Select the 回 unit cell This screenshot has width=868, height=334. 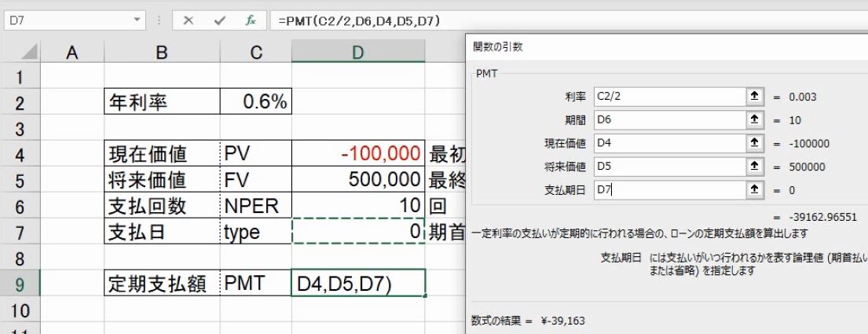pyautogui.click(x=445, y=205)
